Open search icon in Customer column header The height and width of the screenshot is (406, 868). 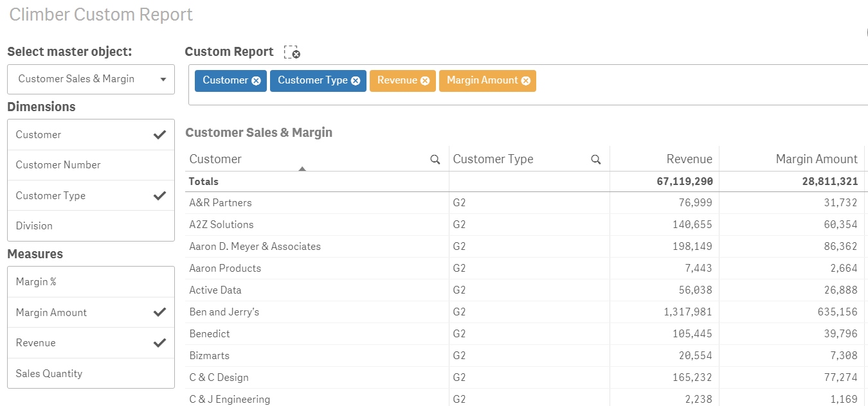435,159
